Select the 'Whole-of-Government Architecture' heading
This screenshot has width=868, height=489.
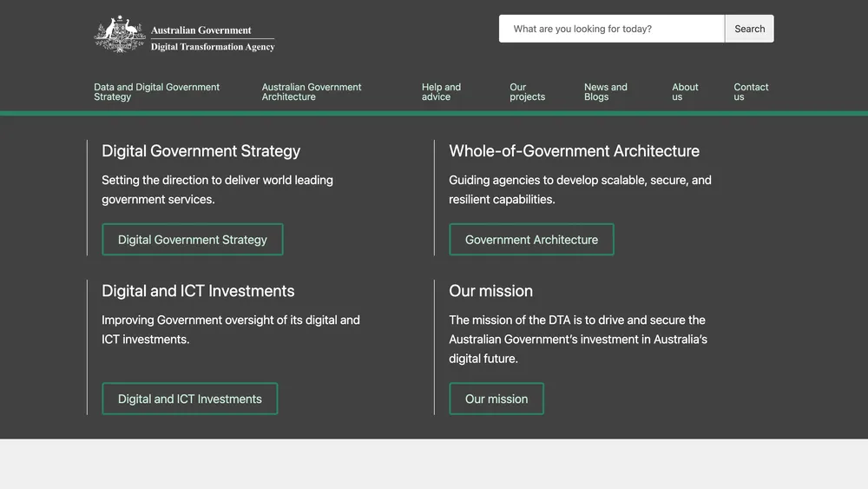tap(574, 151)
